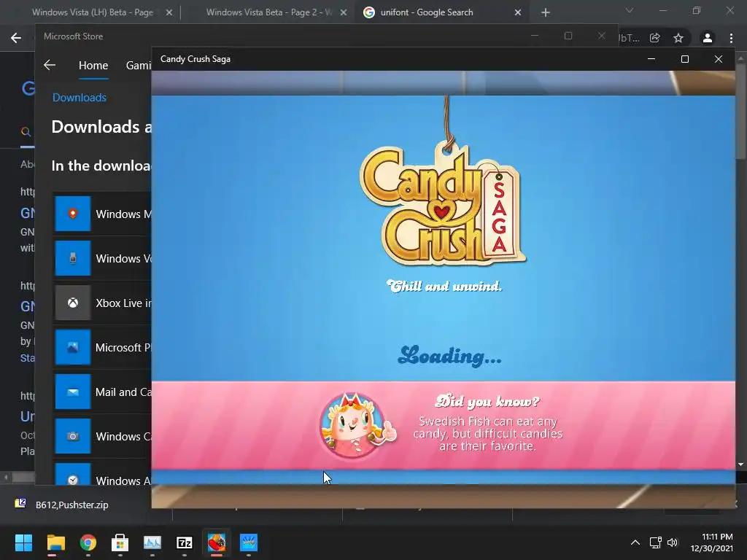The image size is (747, 560).
Task: Click 'Windows M' list row text
Action: click(123, 214)
